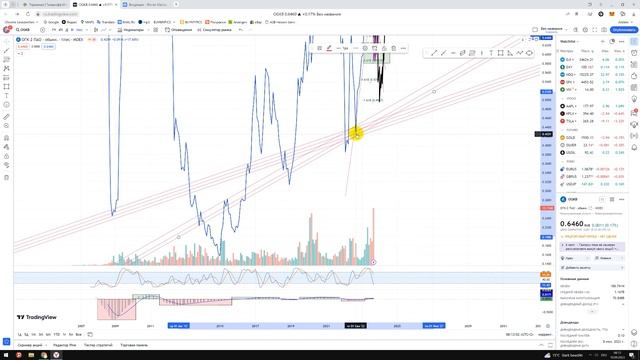Add symbol to compare (plus icon)
The height and width of the screenshot is (360, 640).
42,30
